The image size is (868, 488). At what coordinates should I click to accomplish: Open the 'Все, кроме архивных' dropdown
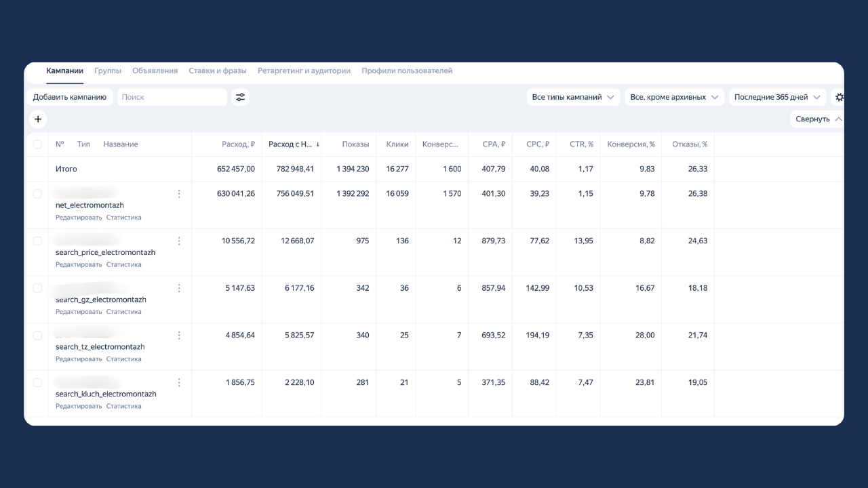674,97
